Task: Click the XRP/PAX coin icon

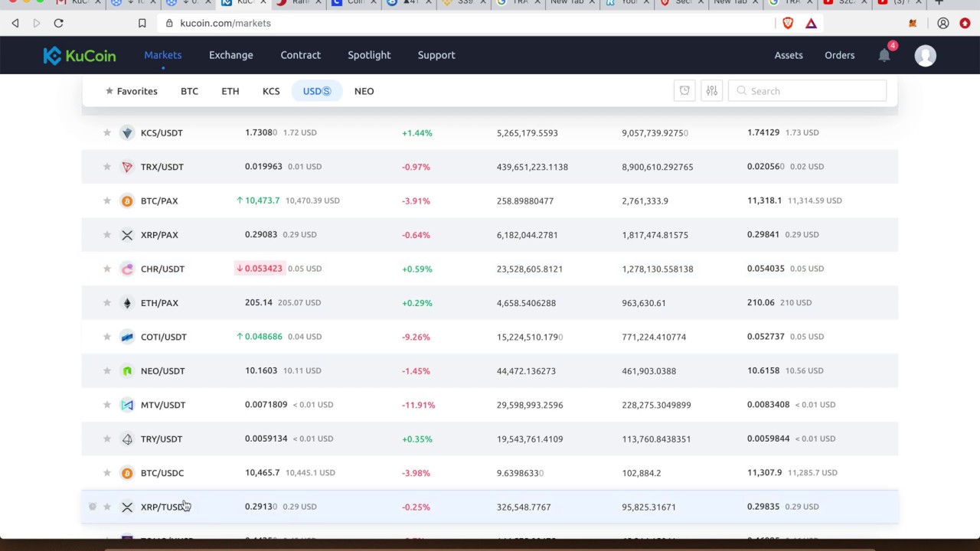Action: [x=127, y=235]
